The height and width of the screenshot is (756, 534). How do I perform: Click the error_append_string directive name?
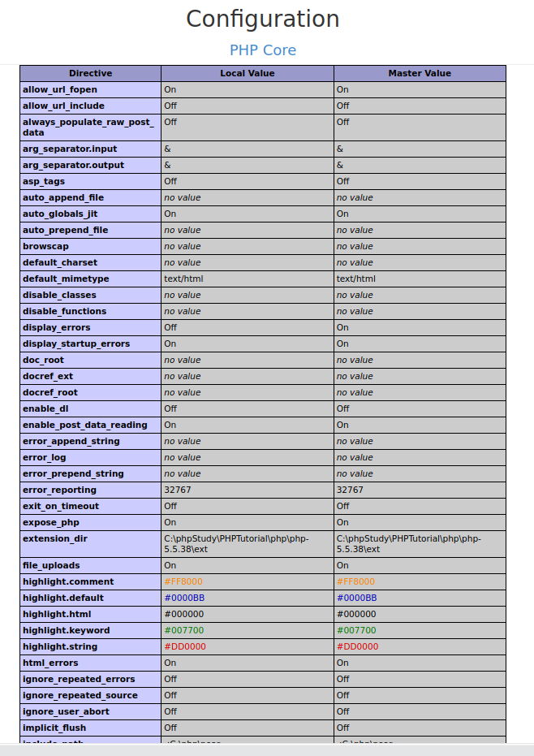71,441
